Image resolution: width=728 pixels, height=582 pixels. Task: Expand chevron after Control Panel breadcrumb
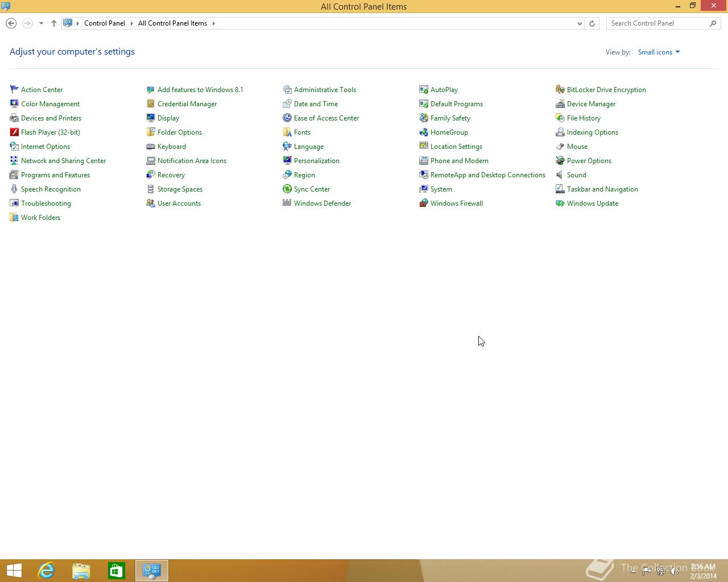(x=131, y=23)
